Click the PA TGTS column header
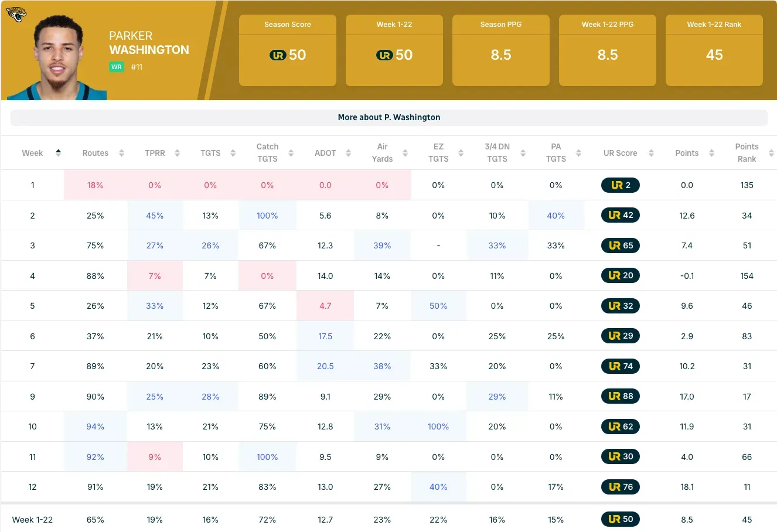The height and width of the screenshot is (532, 777). (x=556, y=153)
